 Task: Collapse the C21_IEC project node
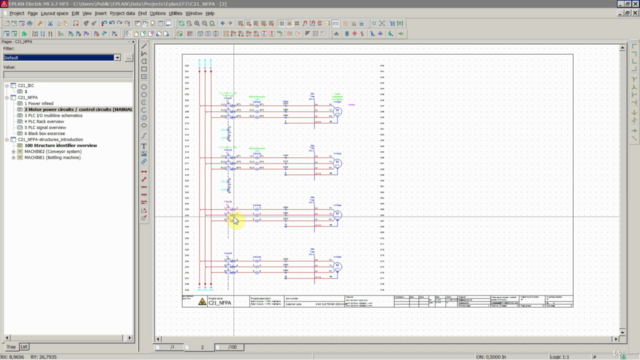7,86
